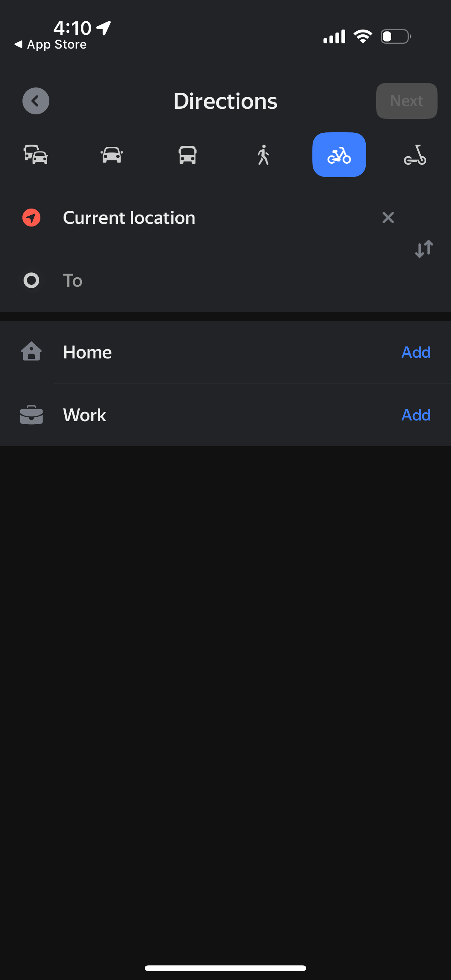451x980 pixels.
Task: Select the To destination radio circle
Action: click(31, 280)
